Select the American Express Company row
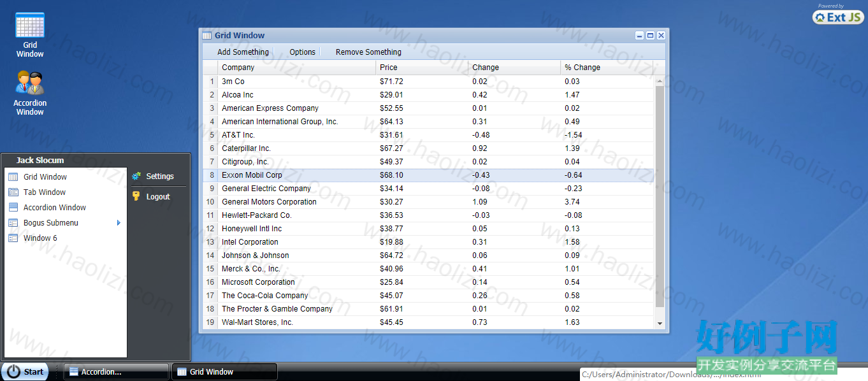 [x=428, y=108]
